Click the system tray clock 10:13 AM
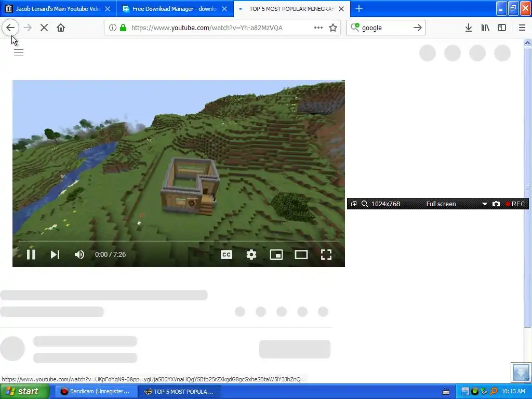Screen dimensions: 532x399 513,392
